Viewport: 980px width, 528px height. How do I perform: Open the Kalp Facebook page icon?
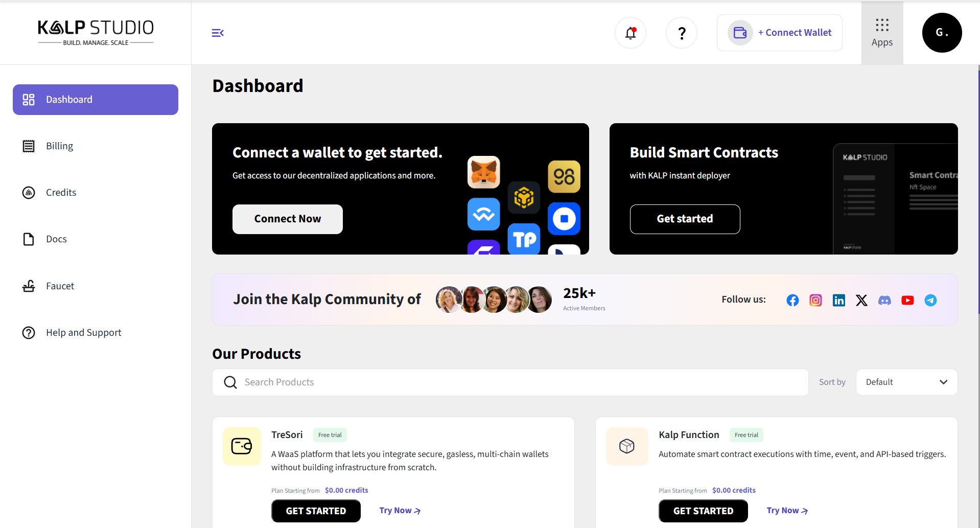click(792, 300)
